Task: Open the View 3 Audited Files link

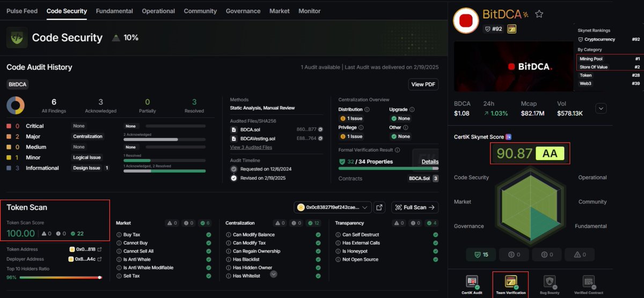Action: pos(251,147)
